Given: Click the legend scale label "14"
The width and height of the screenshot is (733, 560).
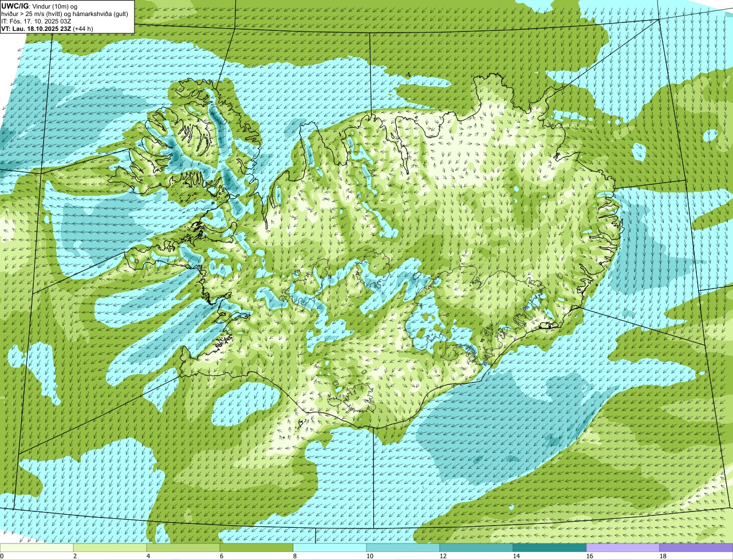Looking at the screenshot, I should [517, 556].
